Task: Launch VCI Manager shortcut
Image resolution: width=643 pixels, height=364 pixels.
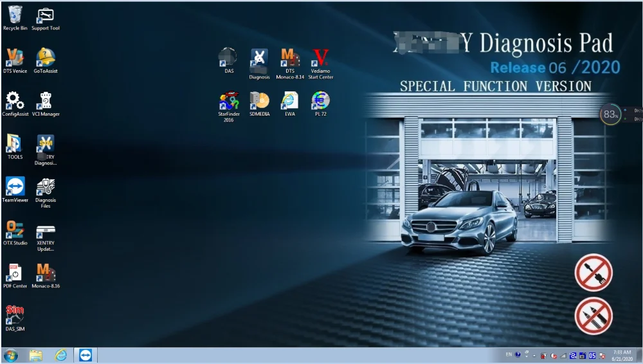Action: coord(46,104)
